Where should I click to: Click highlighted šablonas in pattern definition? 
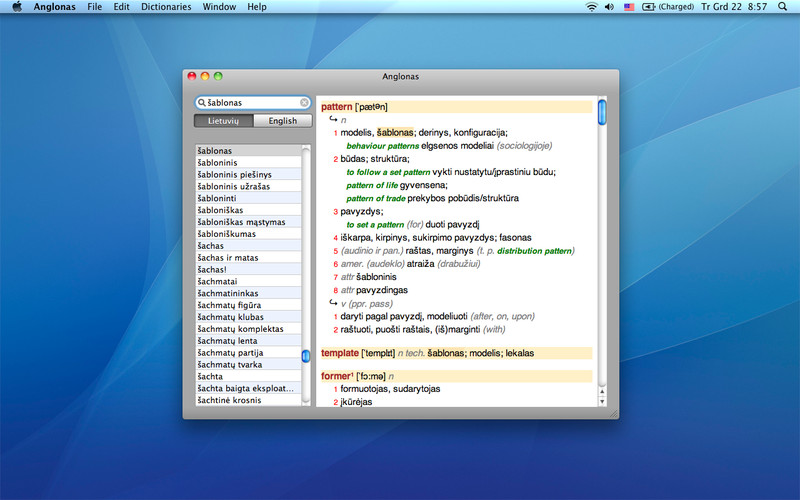395,133
